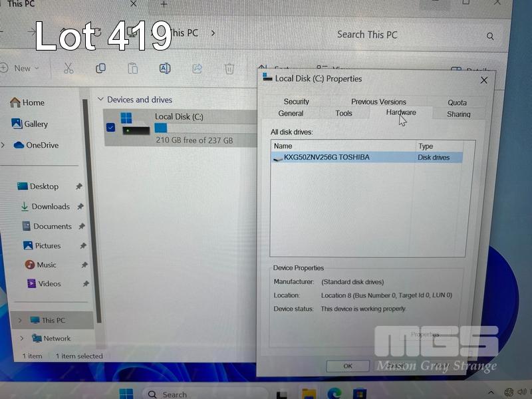Click the Cut scissors icon
Image resolution: width=532 pixels, height=399 pixels.
click(68, 68)
